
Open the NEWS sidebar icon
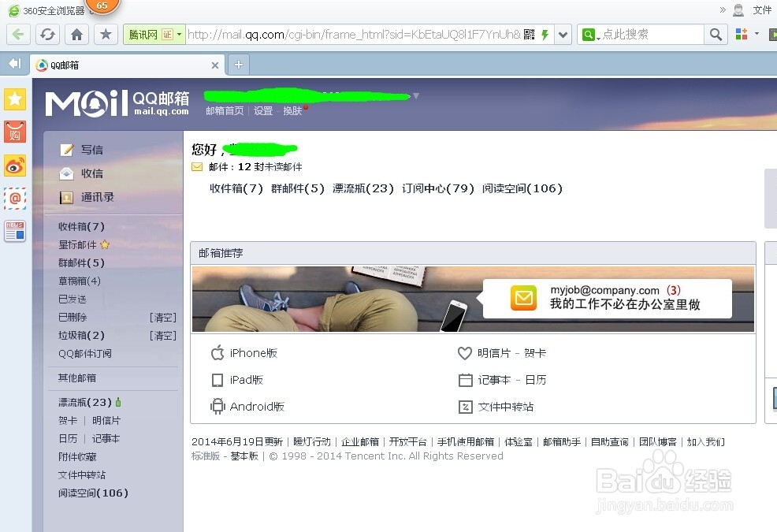point(15,231)
